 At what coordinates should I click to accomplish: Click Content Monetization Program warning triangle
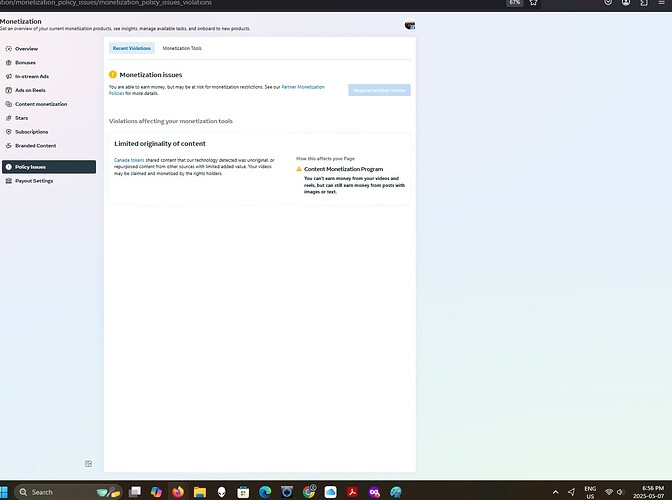pyautogui.click(x=299, y=169)
